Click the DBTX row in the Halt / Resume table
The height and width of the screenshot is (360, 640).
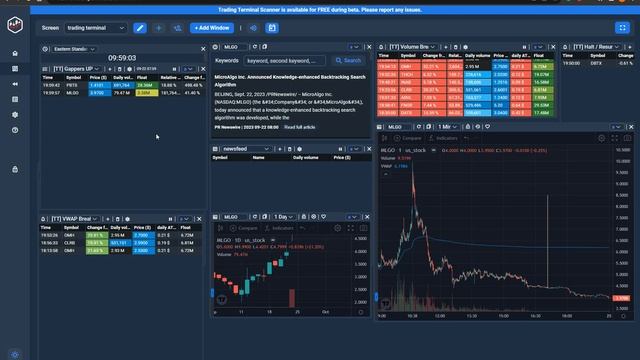[x=598, y=63]
